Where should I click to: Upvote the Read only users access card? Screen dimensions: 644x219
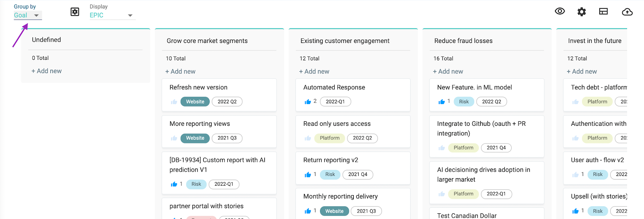tap(308, 138)
